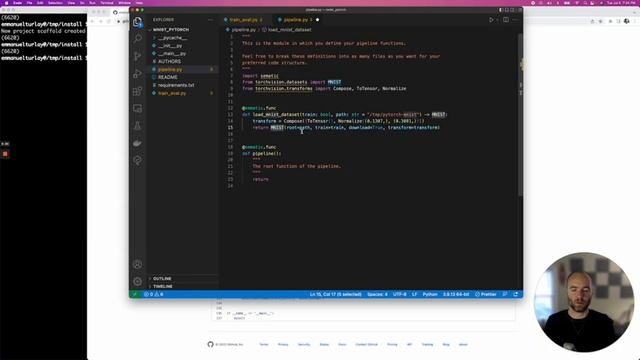Click the unsaved dot on the pipeline.py tab
Viewport: 640px width, 360px height.
pos(318,20)
